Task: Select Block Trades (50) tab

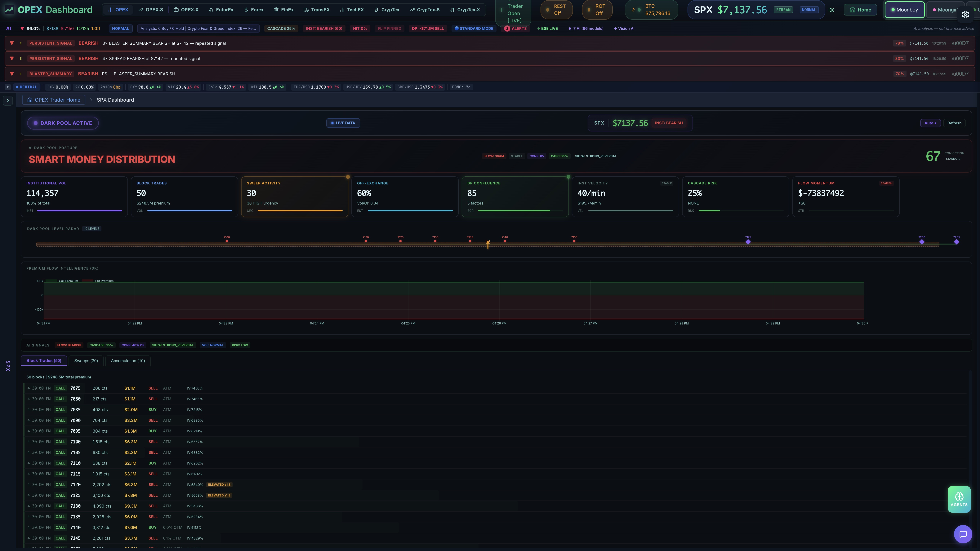Action: pyautogui.click(x=44, y=361)
